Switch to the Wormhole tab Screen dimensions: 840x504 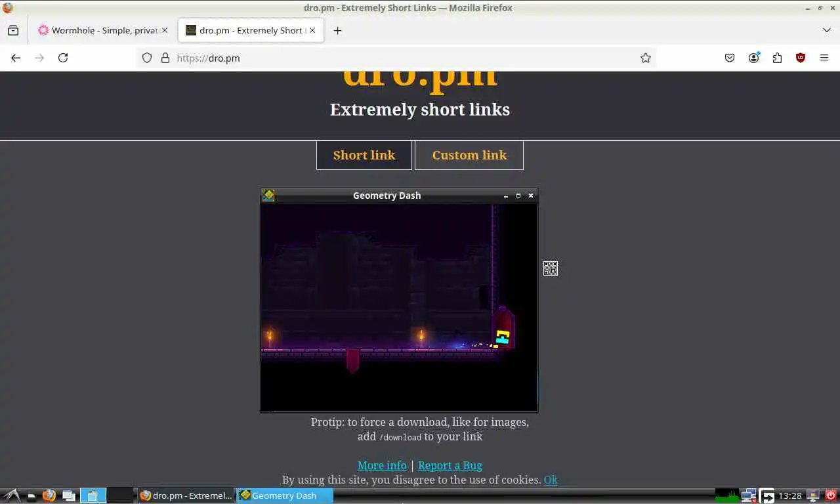point(103,30)
